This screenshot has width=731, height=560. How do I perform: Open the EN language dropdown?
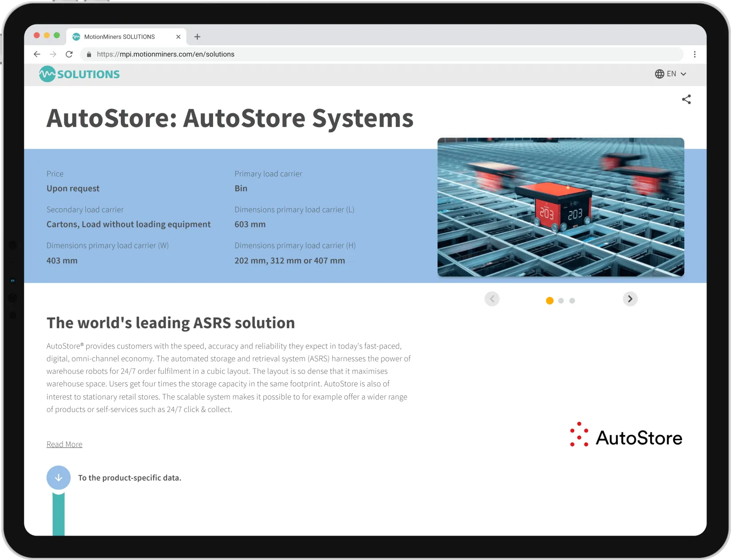671,74
